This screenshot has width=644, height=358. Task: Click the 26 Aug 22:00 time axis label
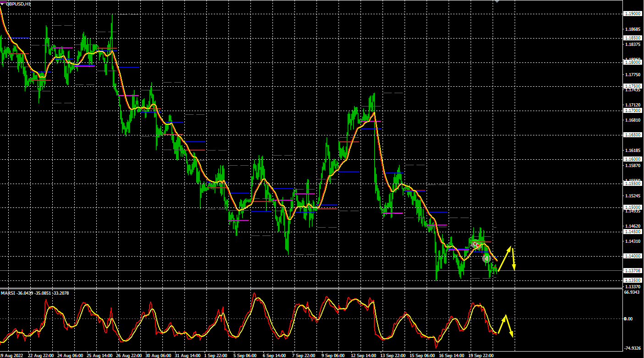(128, 355)
